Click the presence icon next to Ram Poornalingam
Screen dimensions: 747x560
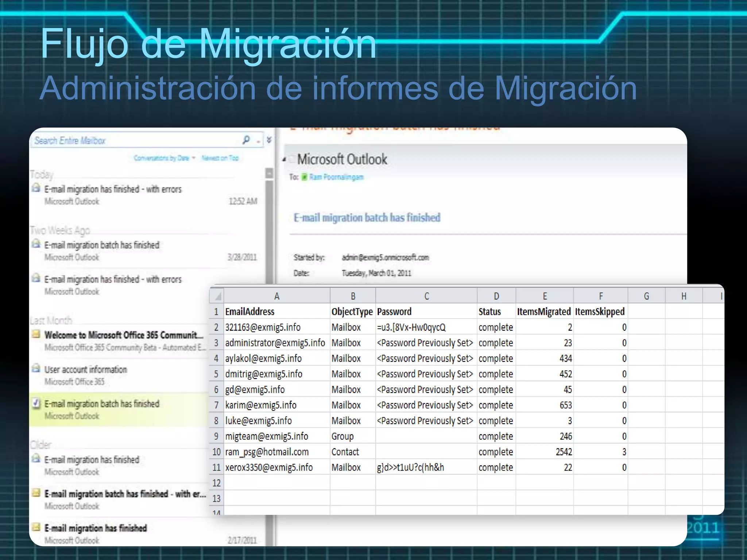304,177
